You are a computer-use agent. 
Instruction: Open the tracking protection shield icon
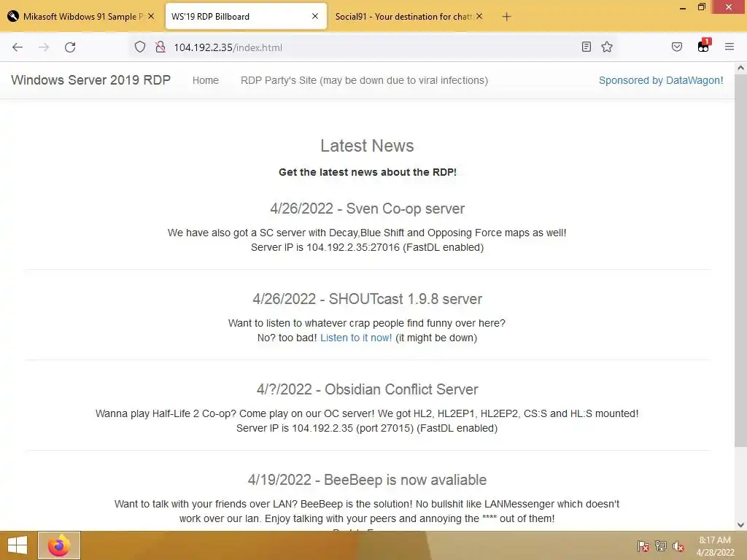click(x=139, y=47)
